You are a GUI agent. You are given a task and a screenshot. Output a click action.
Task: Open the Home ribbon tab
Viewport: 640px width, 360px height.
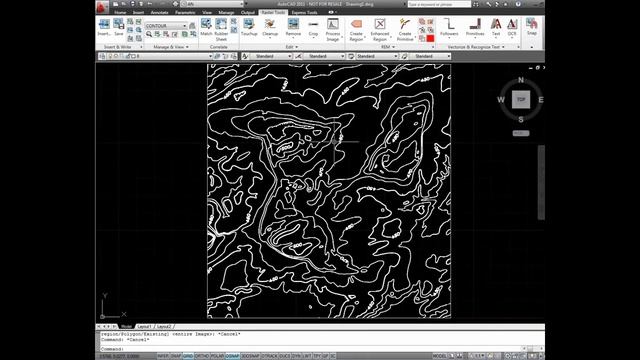pos(120,13)
